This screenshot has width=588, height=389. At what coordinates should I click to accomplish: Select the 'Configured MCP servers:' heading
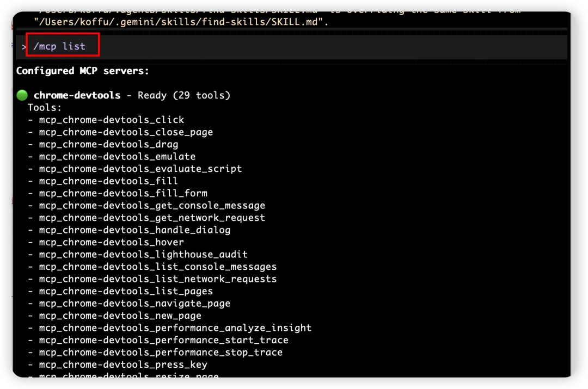coord(83,71)
